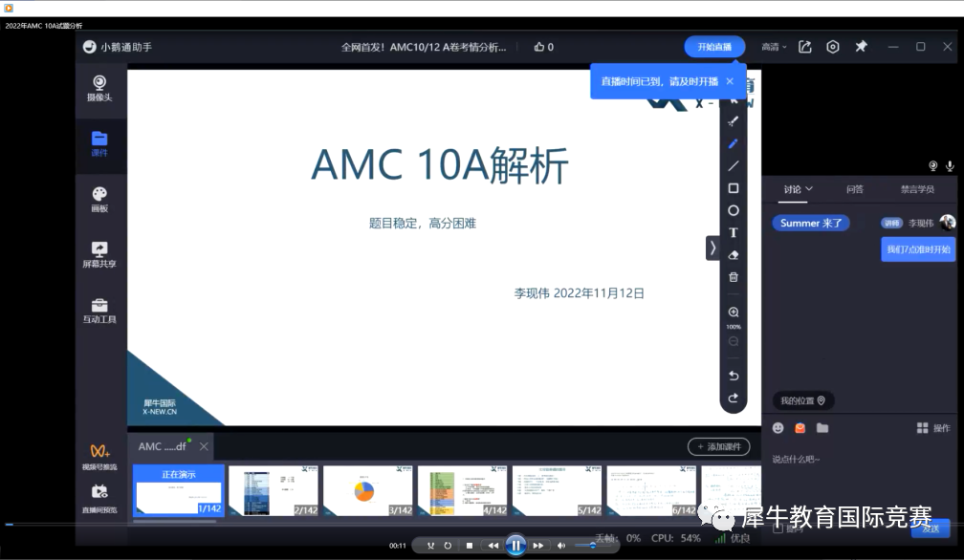The image size is (964, 560).
Task: Click the trash icon to clear annotations
Action: tap(734, 277)
